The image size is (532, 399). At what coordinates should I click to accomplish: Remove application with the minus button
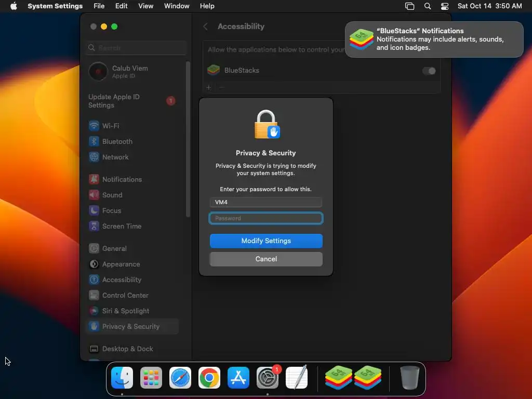click(x=221, y=87)
